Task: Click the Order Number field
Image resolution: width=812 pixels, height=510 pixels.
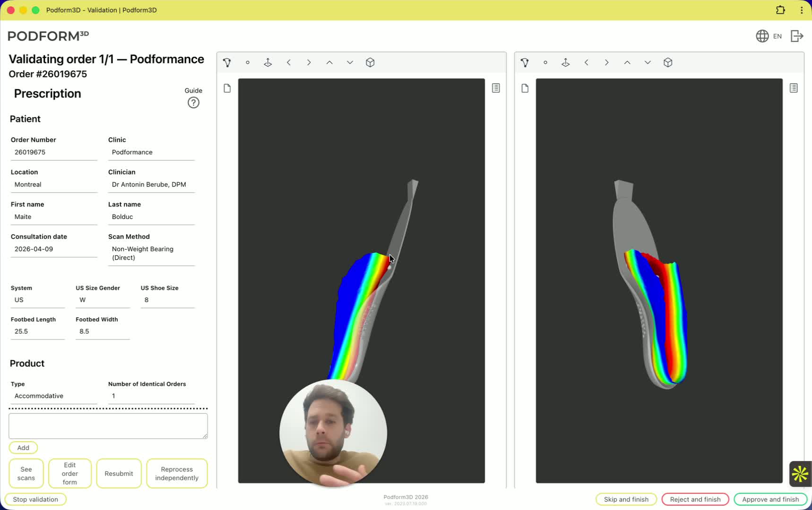Action: point(54,152)
